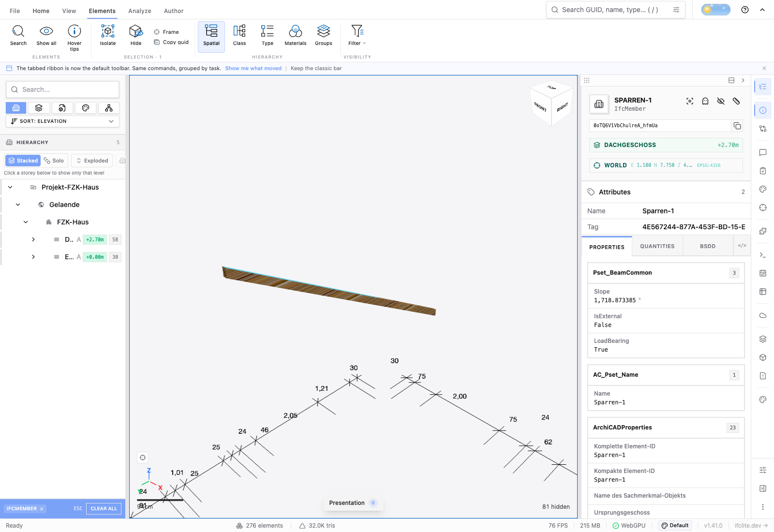Click the Dachgeschoss storey badge
This screenshot has width=774, height=532.
pyautogui.click(x=666, y=145)
